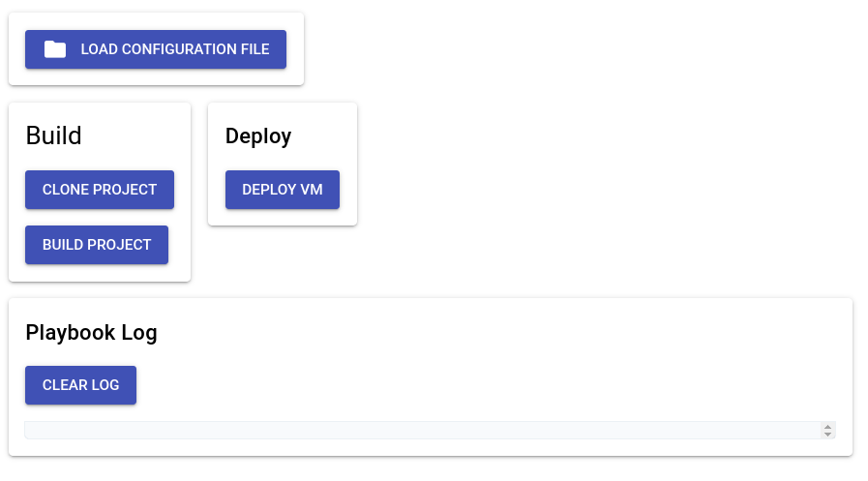Clear the playbook log
868x481 pixels.
click(81, 385)
